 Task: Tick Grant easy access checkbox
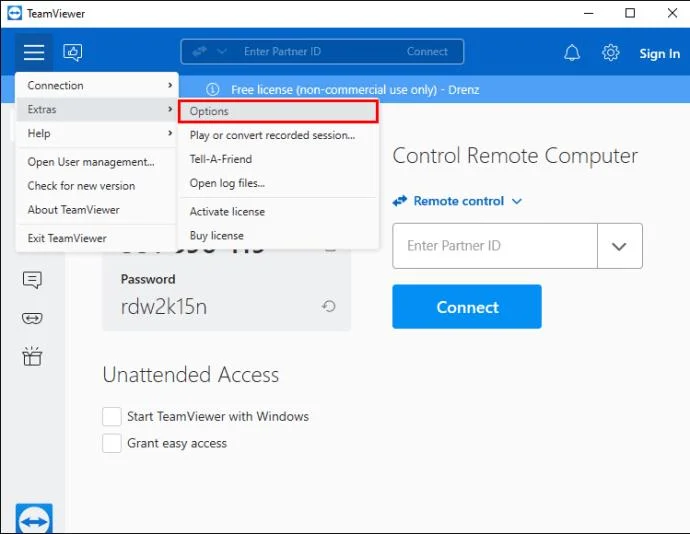[x=112, y=443]
